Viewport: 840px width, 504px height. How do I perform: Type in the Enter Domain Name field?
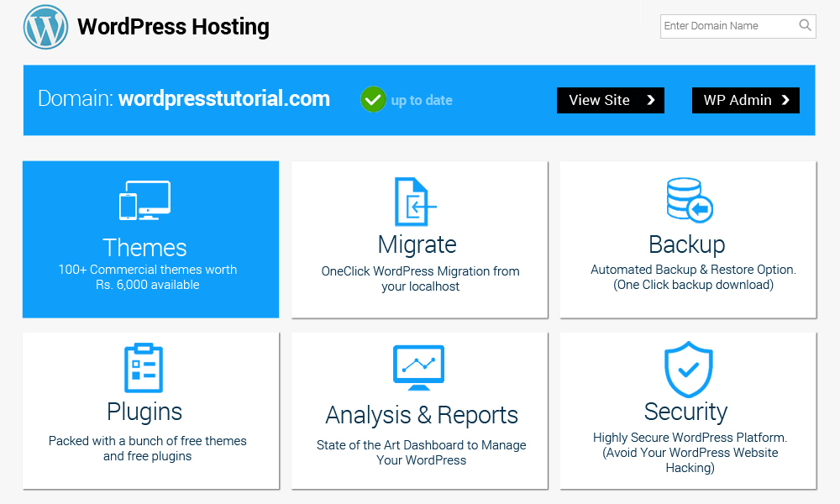point(727,26)
